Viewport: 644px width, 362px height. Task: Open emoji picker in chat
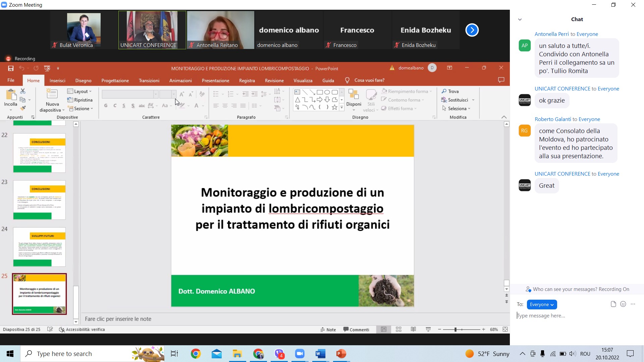[x=623, y=304]
